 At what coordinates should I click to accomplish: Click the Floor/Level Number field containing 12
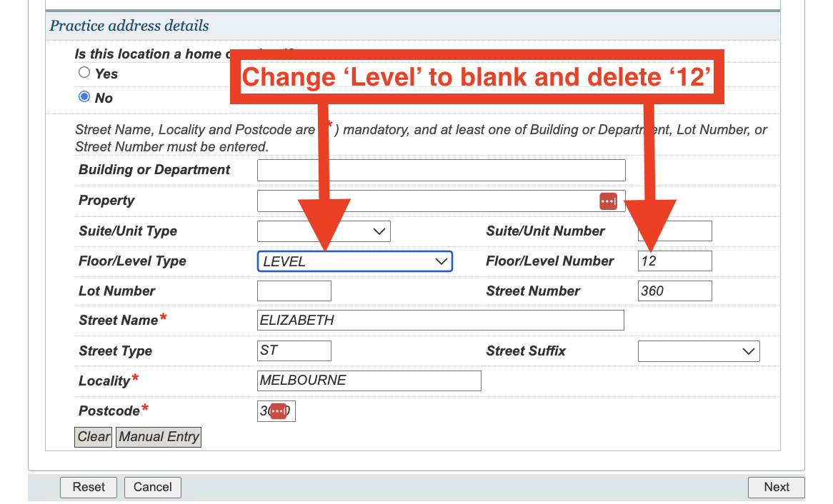click(674, 261)
